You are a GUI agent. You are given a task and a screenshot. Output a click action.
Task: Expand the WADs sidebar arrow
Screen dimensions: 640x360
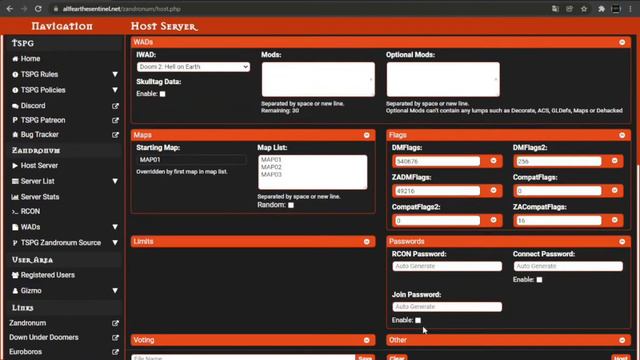(115, 227)
